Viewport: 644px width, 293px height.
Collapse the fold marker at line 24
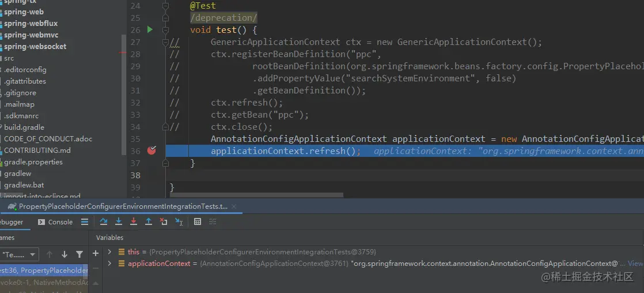coord(165,6)
